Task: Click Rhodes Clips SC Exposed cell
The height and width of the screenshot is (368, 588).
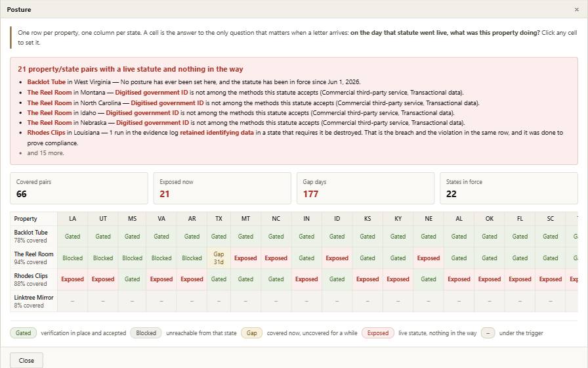Action: (x=550, y=279)
